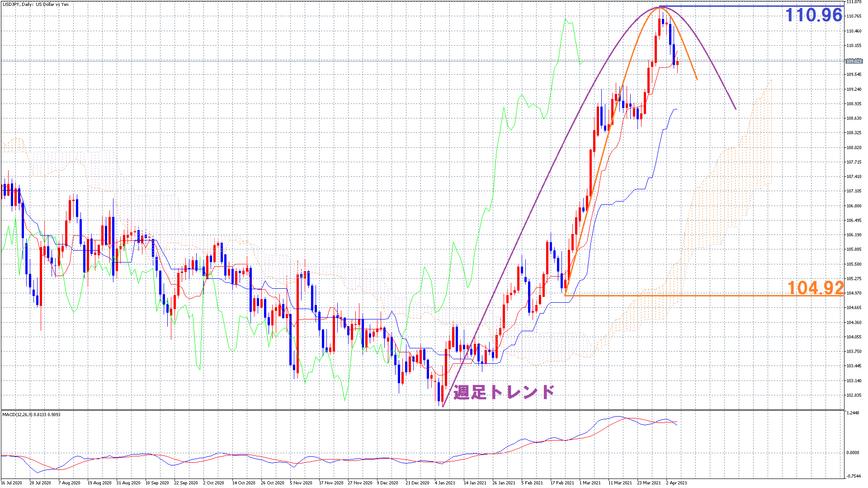Click the 1.2448 MACD scale value

853,413
